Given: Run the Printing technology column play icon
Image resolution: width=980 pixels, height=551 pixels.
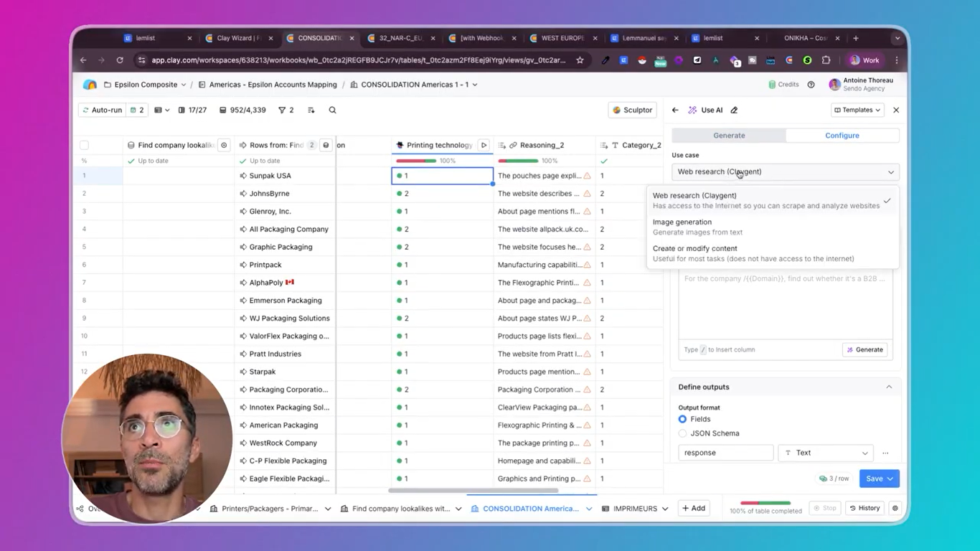Looking at the screenshot, I should [484, 145].
